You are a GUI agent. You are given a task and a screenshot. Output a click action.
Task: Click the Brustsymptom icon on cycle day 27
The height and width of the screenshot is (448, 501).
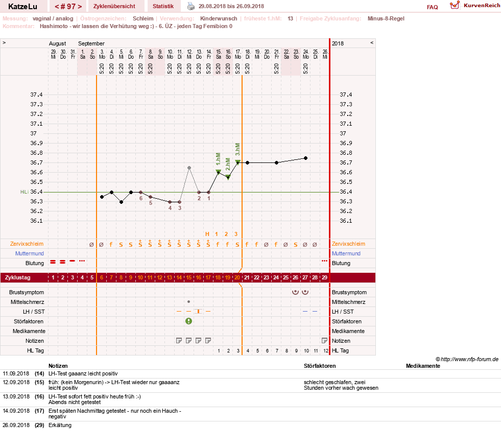[x=305, y=292]
